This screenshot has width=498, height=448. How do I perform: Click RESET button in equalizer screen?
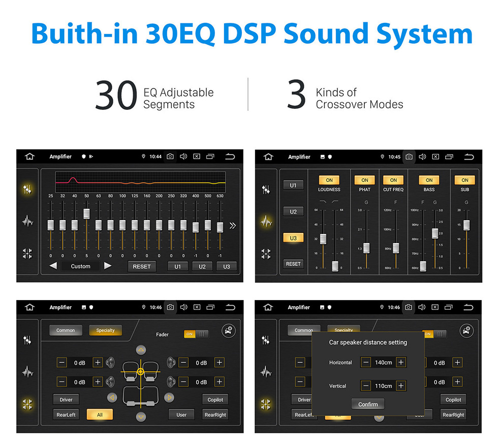[x=142, y=266]
